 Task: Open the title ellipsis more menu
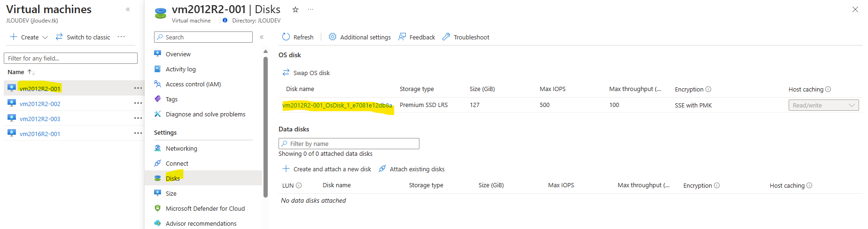pyautogui.click(x=310, y=9)
